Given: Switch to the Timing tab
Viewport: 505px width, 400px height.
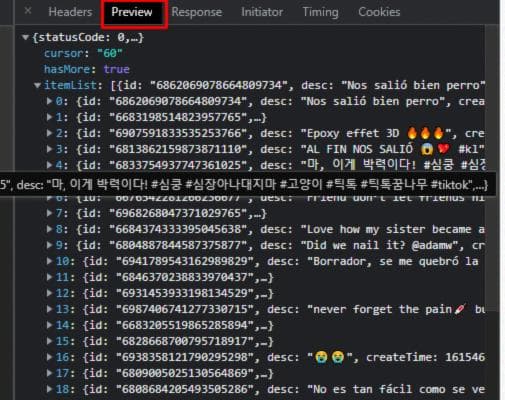Looking at the screenshot, I should coord(320,12).
